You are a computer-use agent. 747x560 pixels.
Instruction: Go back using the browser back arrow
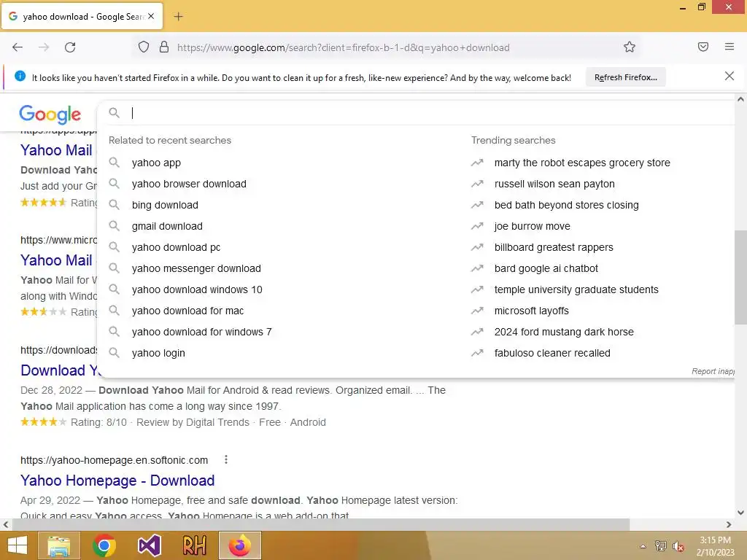point(18,47)
